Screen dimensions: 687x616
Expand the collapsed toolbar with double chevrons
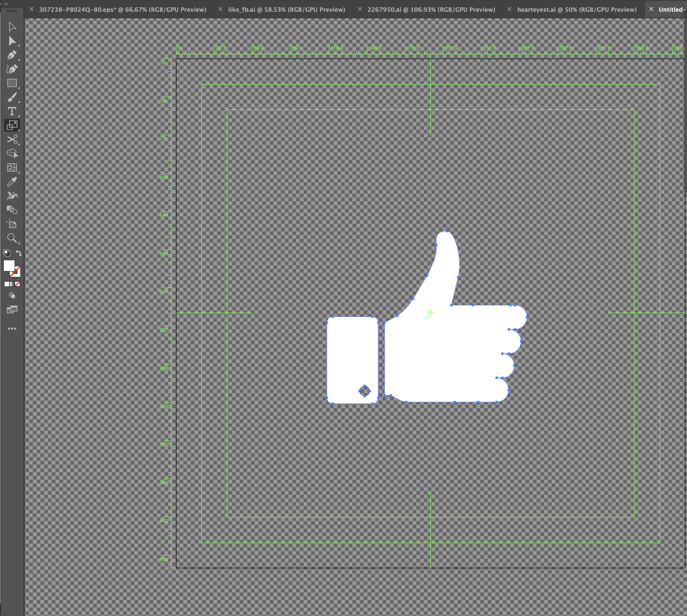[6, 4]
